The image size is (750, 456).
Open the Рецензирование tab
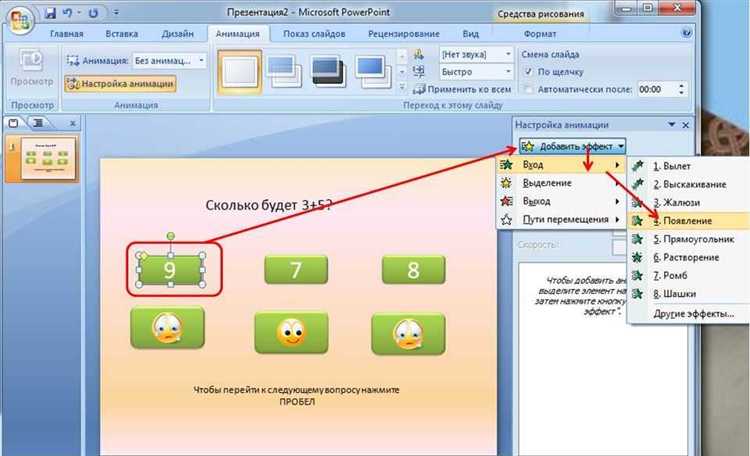click(404, 34)
